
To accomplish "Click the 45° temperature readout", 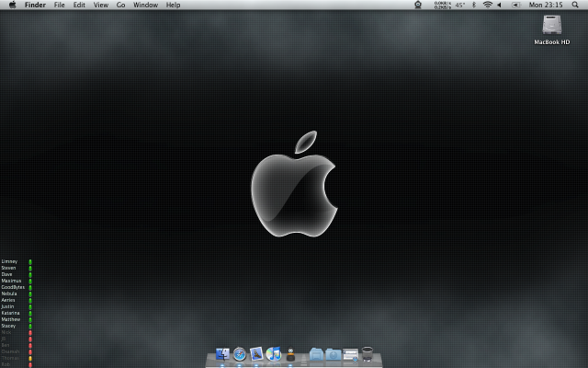I will pyautogui.click(x=460, y=5).
